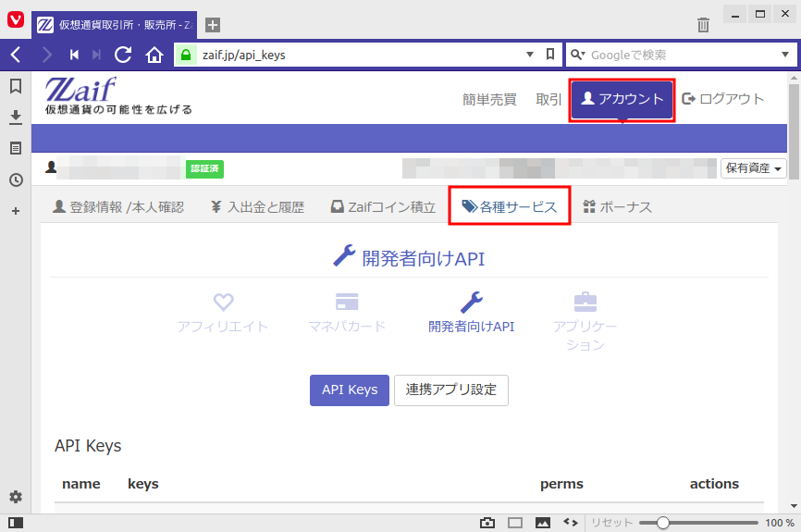
Task: Expand the 保有資産 dropdown
Action: (753, 168)
